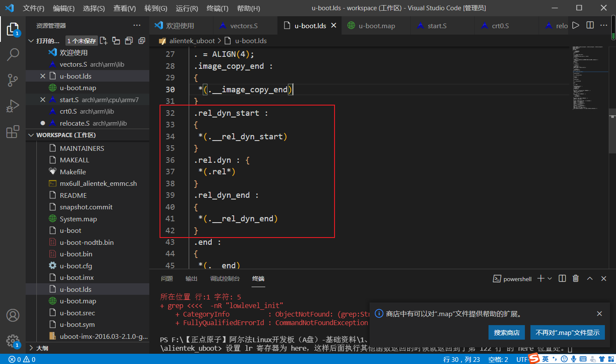Open u-boot.imx in workspace tree
Viewport: 616px width, 364px height.
pyautogui.click(x=77, y=277)
